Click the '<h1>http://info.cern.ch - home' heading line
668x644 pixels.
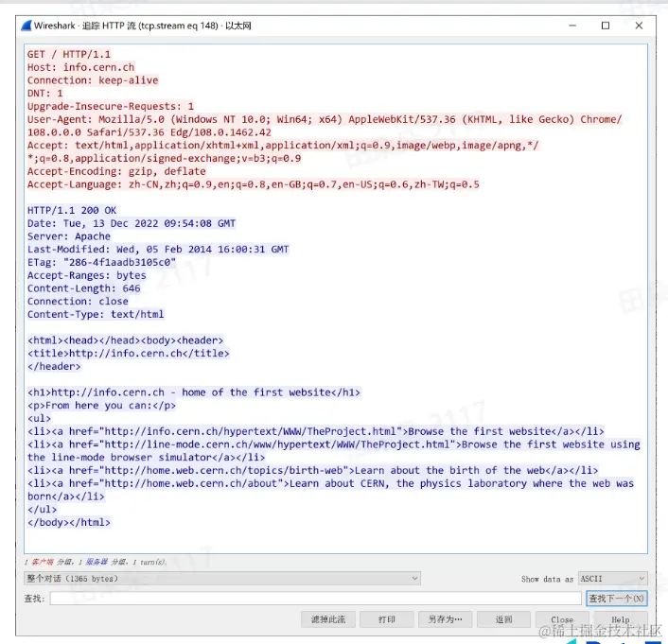click(x=194, y=392)
